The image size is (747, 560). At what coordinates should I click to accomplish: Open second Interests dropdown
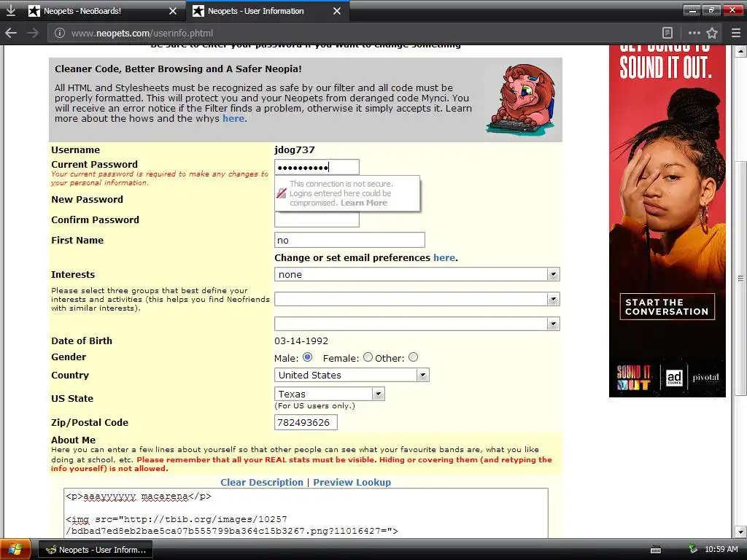pyautogui.click(x=417, y=299)
